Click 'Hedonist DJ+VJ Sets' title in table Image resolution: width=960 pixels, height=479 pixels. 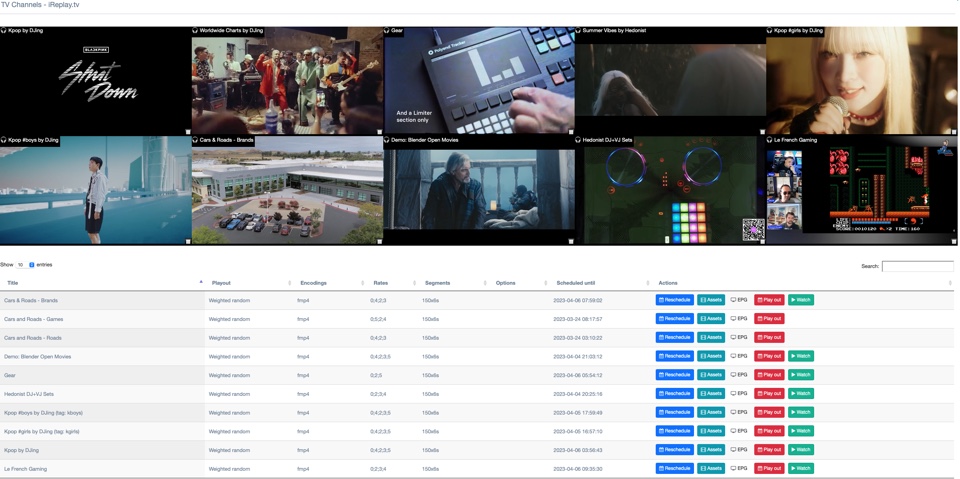pos(29,394)
